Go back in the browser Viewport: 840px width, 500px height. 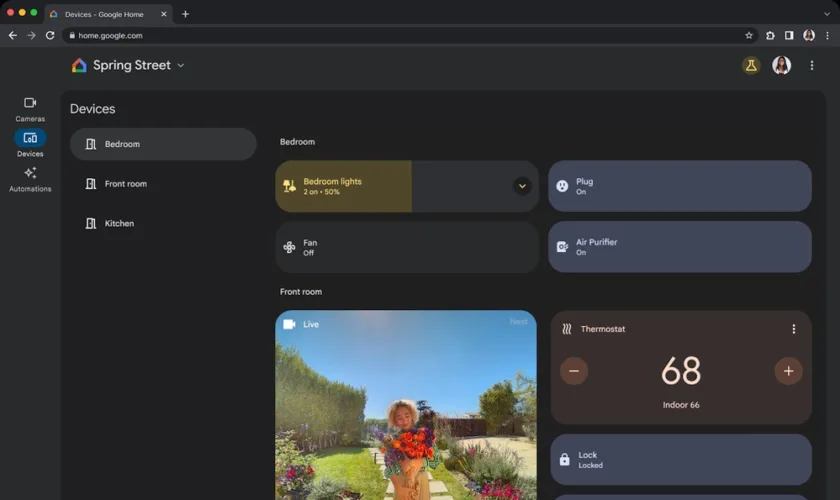tap(13, 35)
